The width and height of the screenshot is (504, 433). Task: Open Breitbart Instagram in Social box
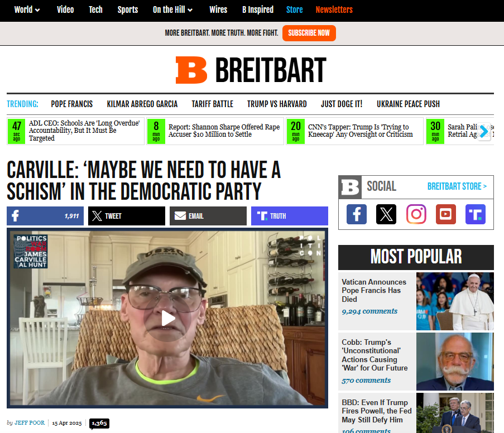click(x=416, y=214)
